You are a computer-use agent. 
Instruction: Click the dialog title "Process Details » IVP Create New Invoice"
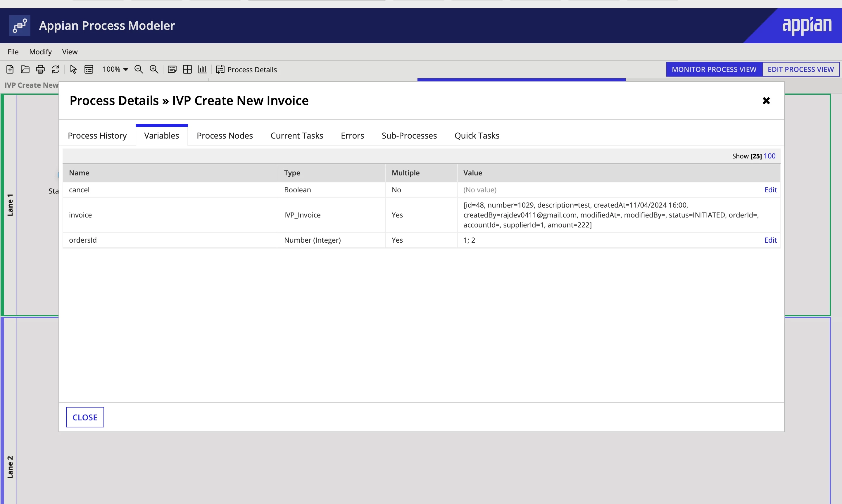click(x=189, y=101)
